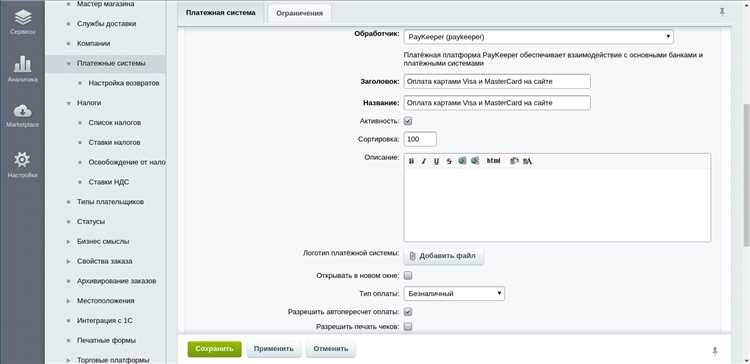
Task: Open Освобождение от налога item
Action: tap(127, 163)
